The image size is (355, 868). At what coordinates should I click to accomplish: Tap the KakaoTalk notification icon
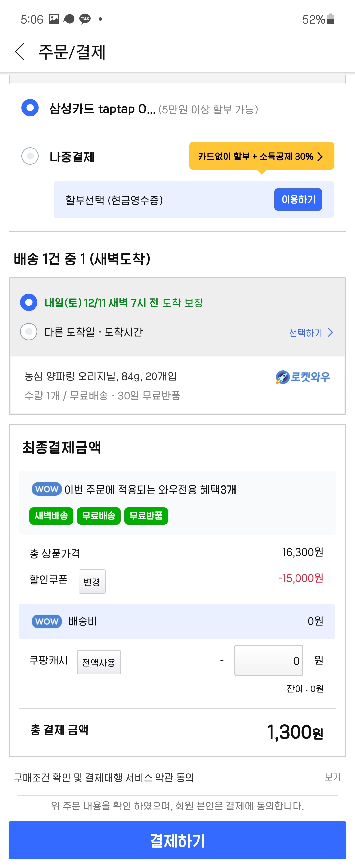tap(85, 19)
